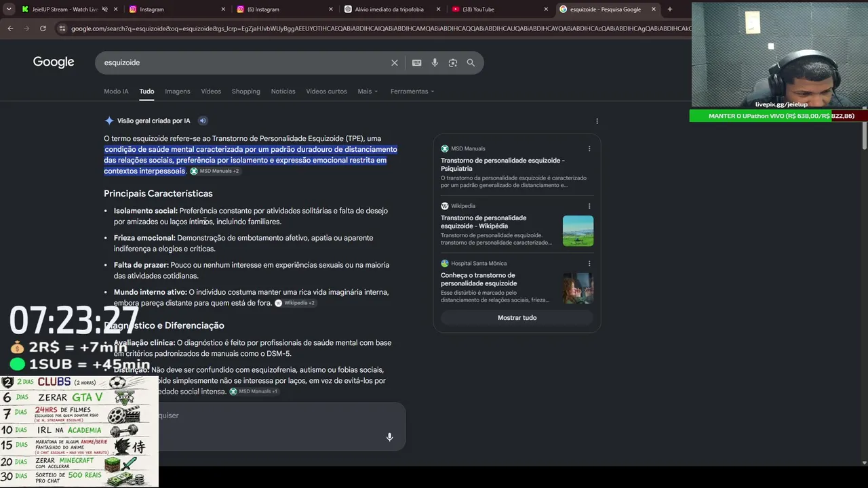Search by image using the Lens icon
Viewport: 868px width, 488px height.
[x=452, y=62]
